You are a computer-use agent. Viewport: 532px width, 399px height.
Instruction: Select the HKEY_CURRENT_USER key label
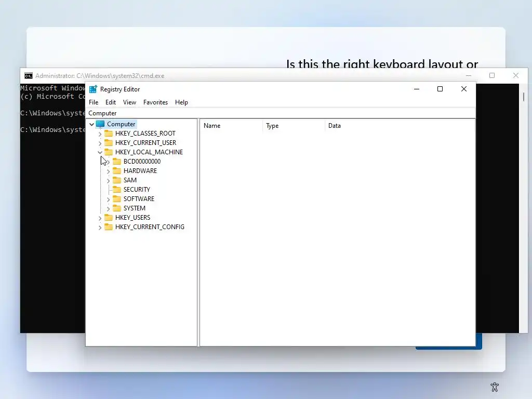click(x=145, y=143)
